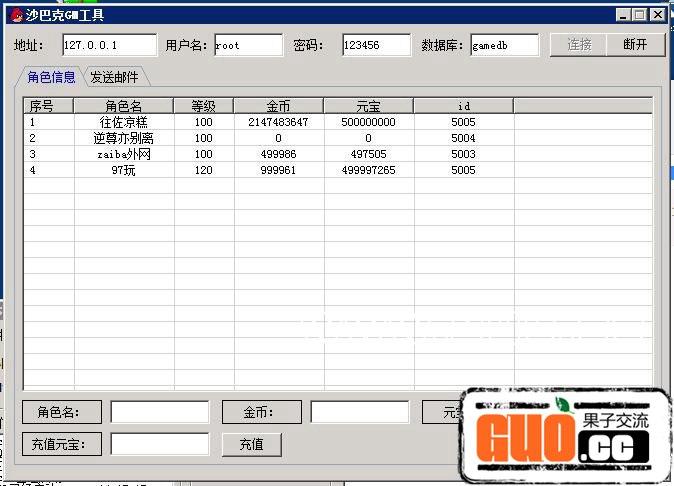The height and width of the screenshot is (486, 674).
Task: Select the 角色信息 tab
Action: pos(51,77)
